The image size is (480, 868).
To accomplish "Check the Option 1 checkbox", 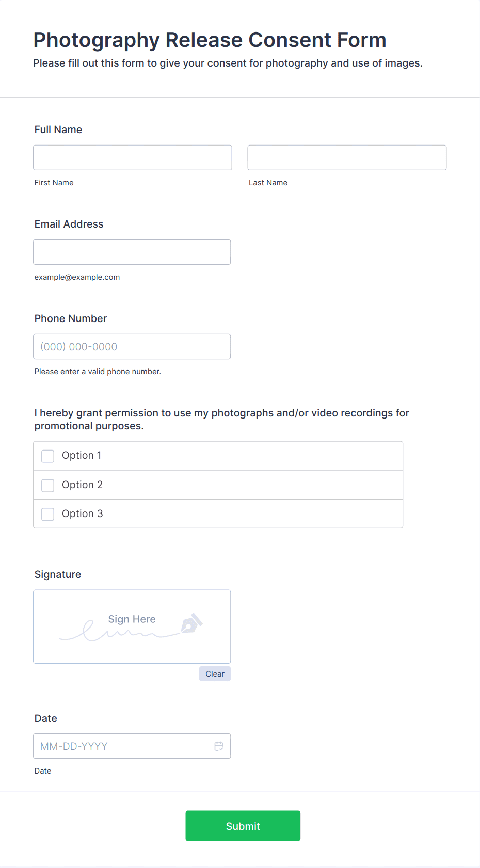I will coord(47,456).
